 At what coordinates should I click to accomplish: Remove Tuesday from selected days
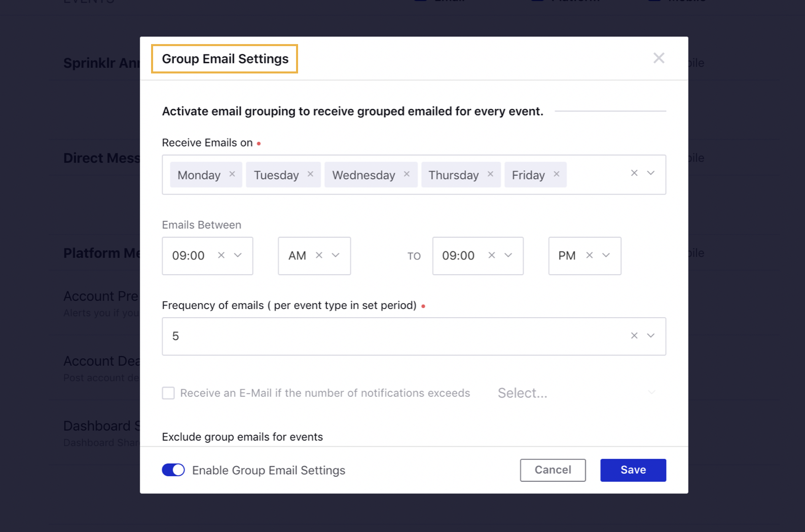click(x=310, y=174)
